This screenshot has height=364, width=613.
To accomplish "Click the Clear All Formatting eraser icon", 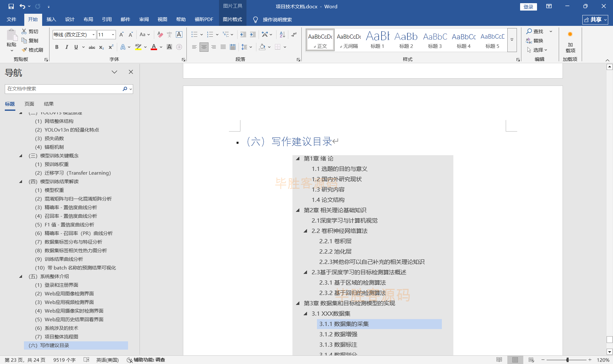I will (x=160, y=34).
